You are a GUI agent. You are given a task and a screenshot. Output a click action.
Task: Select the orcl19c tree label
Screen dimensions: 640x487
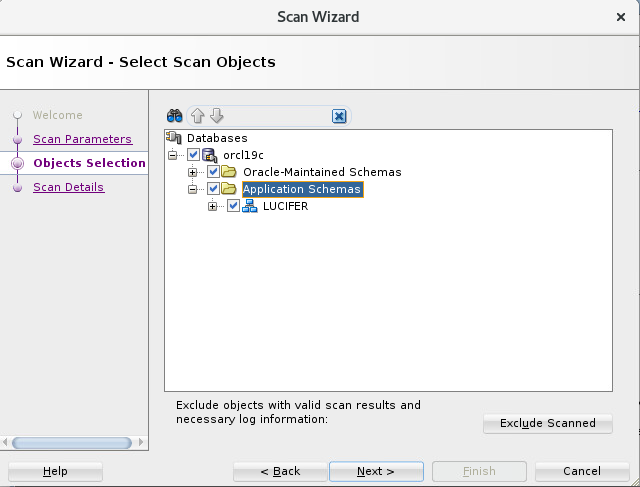point(243,155)
